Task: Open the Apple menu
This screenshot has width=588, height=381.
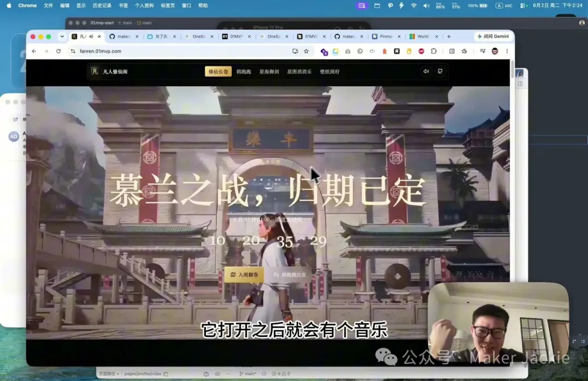Action: coord(9,5)
